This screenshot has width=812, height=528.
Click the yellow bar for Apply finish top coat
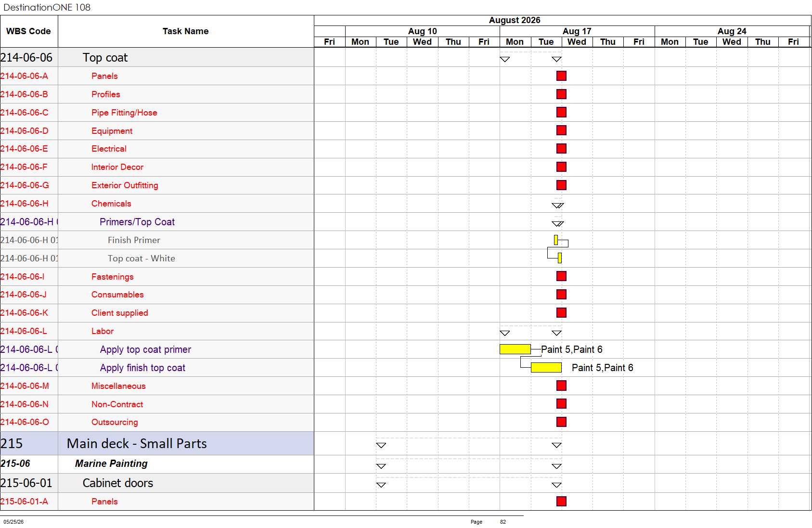coord(546,368)
